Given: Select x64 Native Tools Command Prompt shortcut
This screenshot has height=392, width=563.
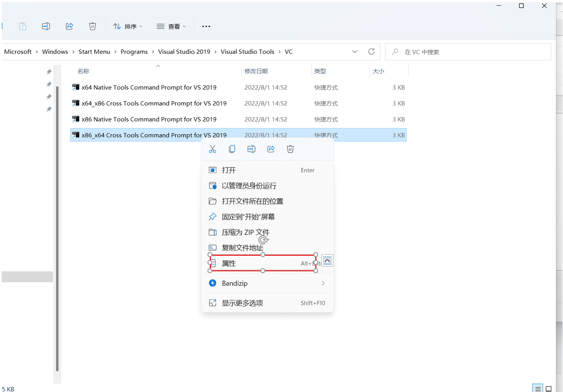Looking at the screenshot, I should point(148,88).
